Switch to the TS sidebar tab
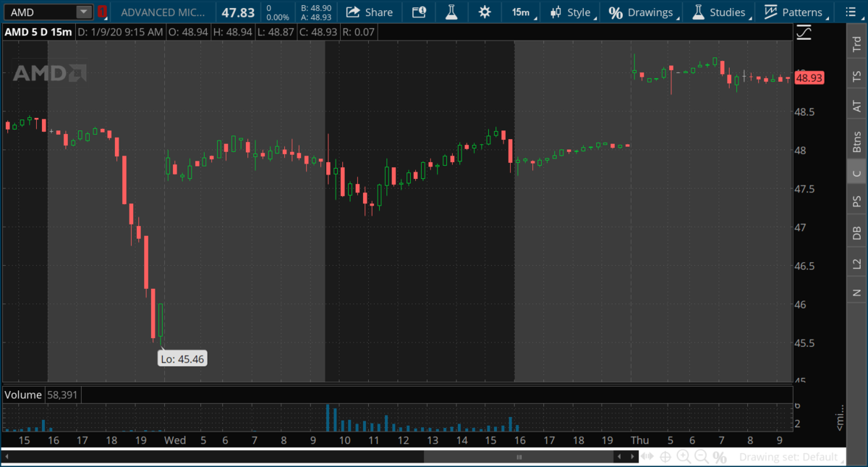This screenshot has height=467, width=868. click(x=857, y=75)
